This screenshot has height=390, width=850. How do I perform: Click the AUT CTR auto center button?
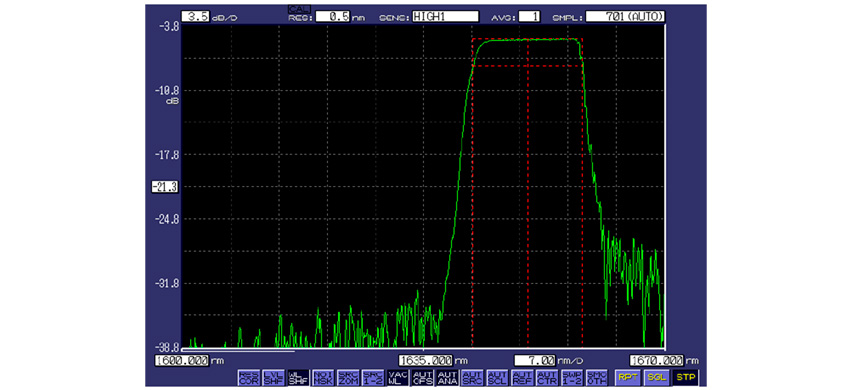tap(547, 377)
